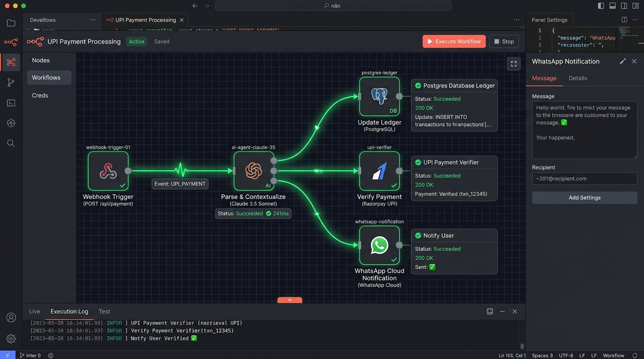Toggle the Active workflow status badge
Viewport: 644px width, 359px height.
pos(137,42)
